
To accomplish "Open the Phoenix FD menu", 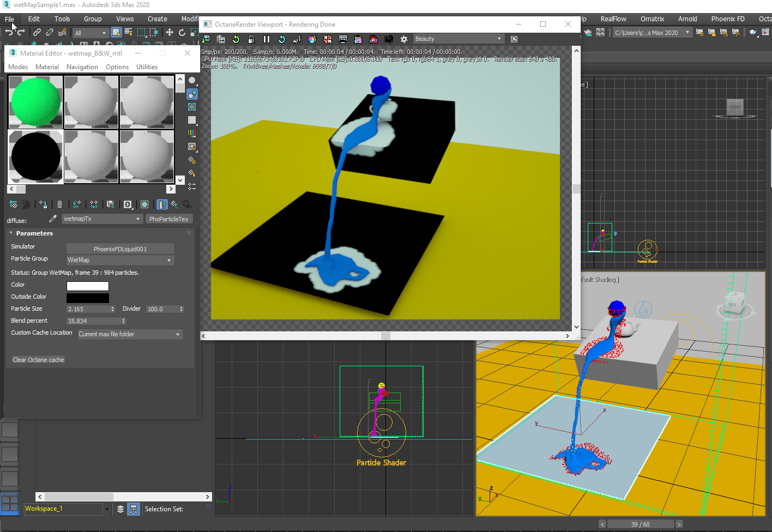I will point(728,19).
